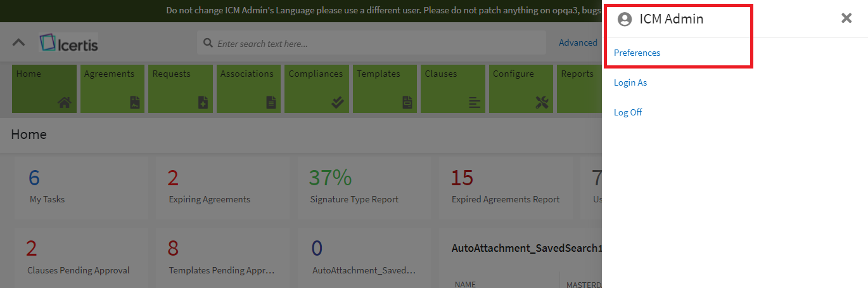Click the Templates tile page icon
Image resolution: width=868 pixels, height=288 pixels.
click(x=407, y=102)
